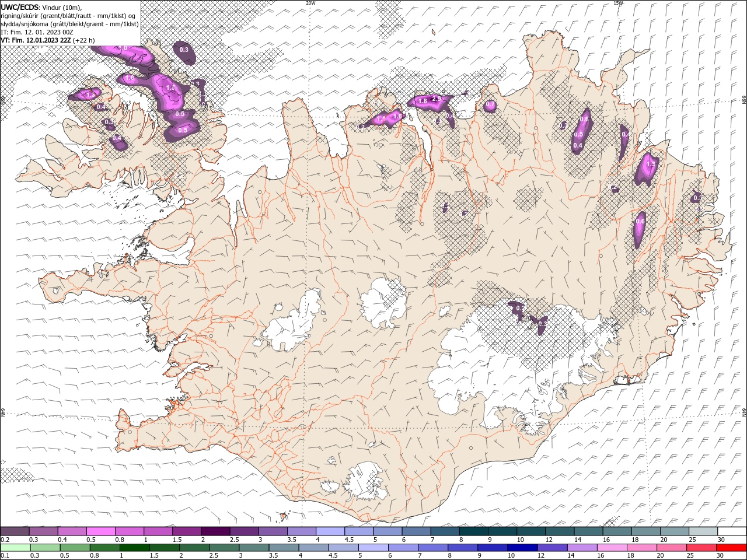The width and height of the screenshot is (747, 560).
Task: Click the 'slydda/snjókoma' legend description line
Action: click(x=69, y=24)
